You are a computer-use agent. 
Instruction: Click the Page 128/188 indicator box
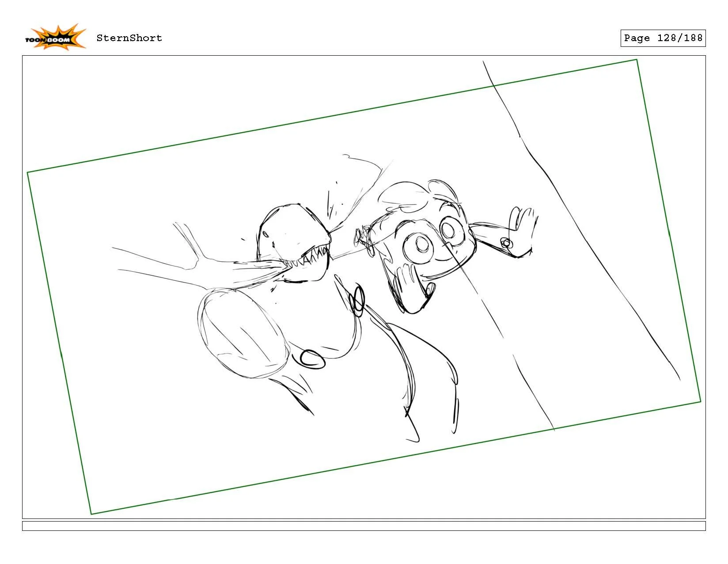tap(663, 38)
